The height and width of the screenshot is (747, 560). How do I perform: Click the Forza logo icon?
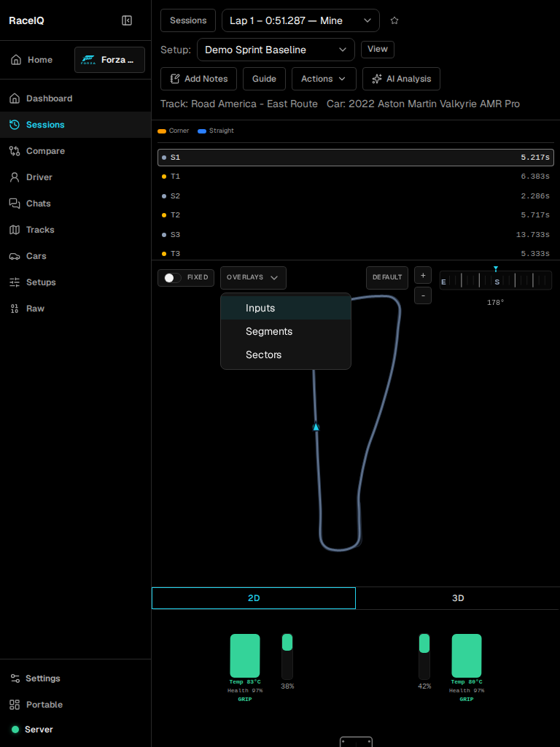(88, 60)
